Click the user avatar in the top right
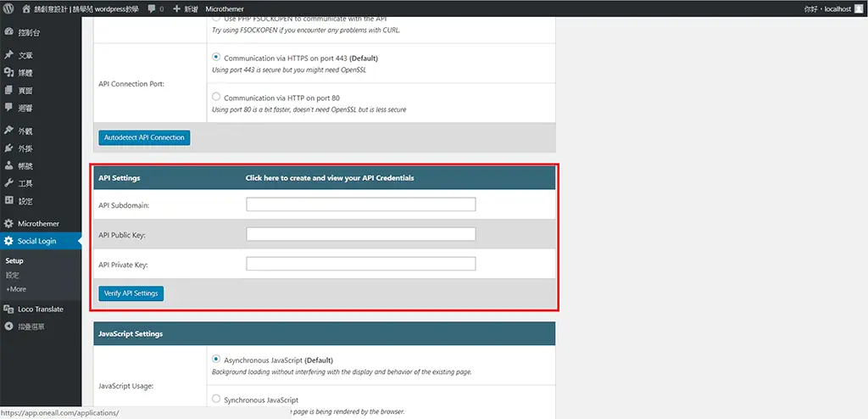 859,8
